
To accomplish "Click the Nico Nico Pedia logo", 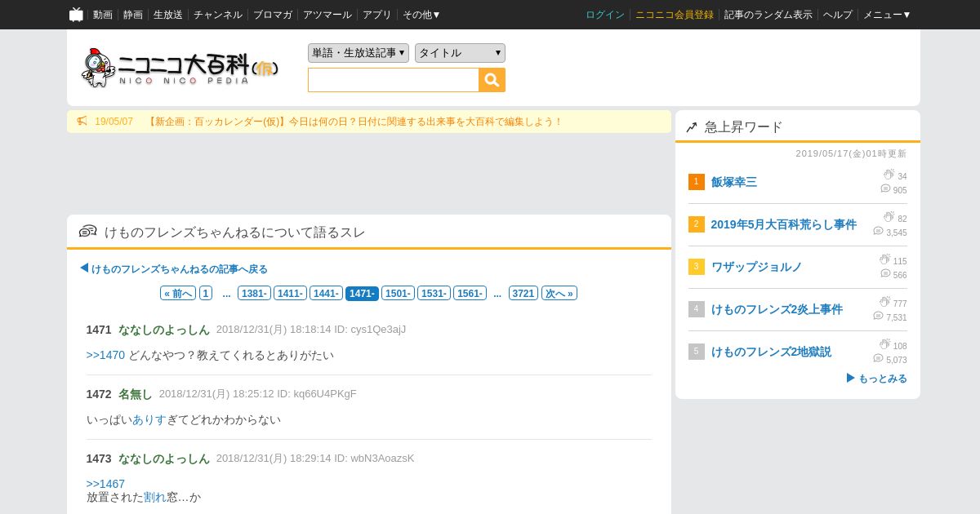I will tap(180, 68).
